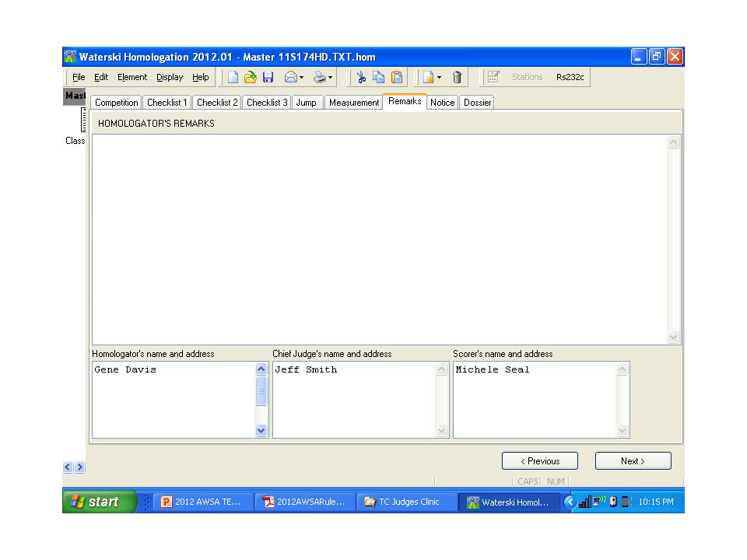
Task: Switch to the Measurement tab
Action: click(x=354, y=103)
